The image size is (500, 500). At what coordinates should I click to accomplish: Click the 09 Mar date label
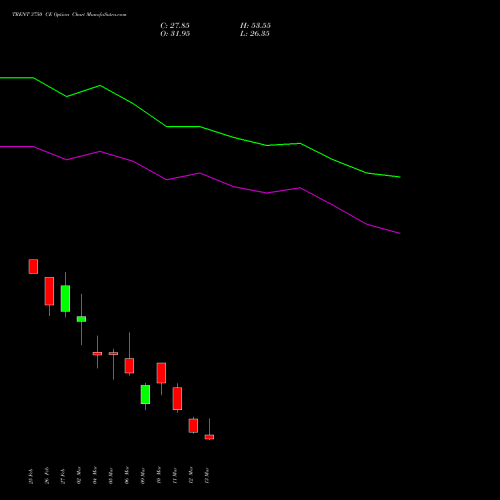[x=143, y=475]
